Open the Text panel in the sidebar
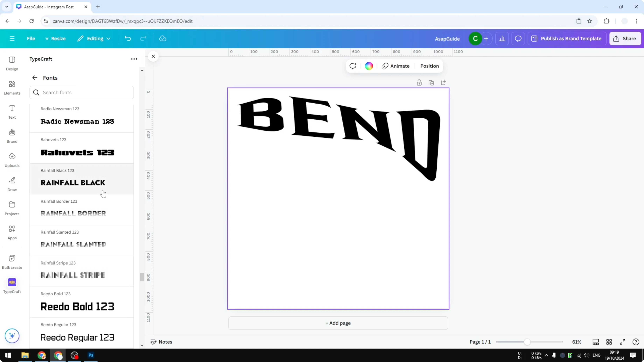Viewport: 644px width, 362px height. [x=12, y=111]
